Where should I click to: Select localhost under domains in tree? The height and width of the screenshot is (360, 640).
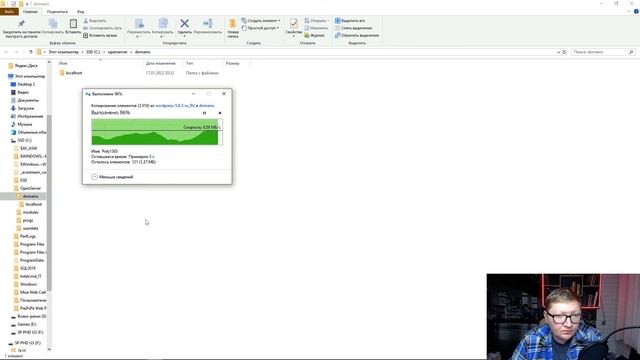click(31, 204)
